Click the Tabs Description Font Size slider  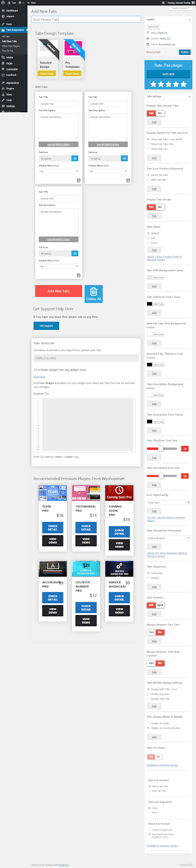click(x=162, y=476)
